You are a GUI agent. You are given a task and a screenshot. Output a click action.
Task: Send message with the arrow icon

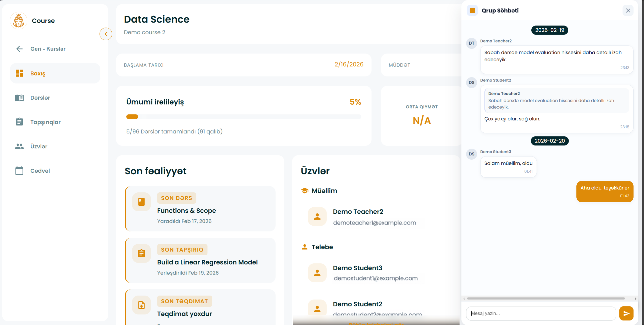(626, 313)
